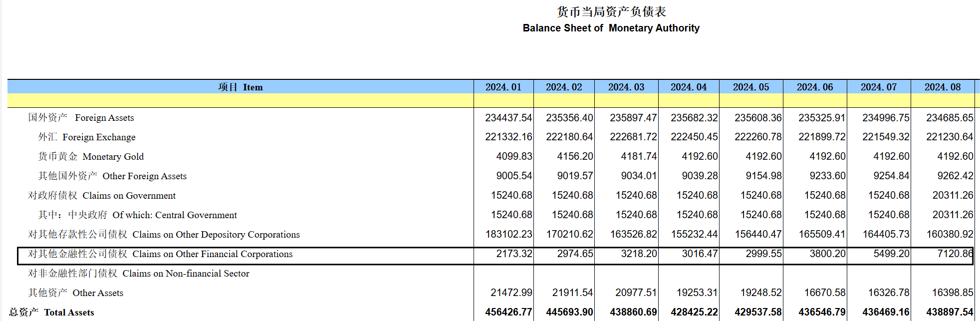Select Total Assets value 428425.22
The height and width of the screenshot is (321, 980).
click(x=694, y=312)
